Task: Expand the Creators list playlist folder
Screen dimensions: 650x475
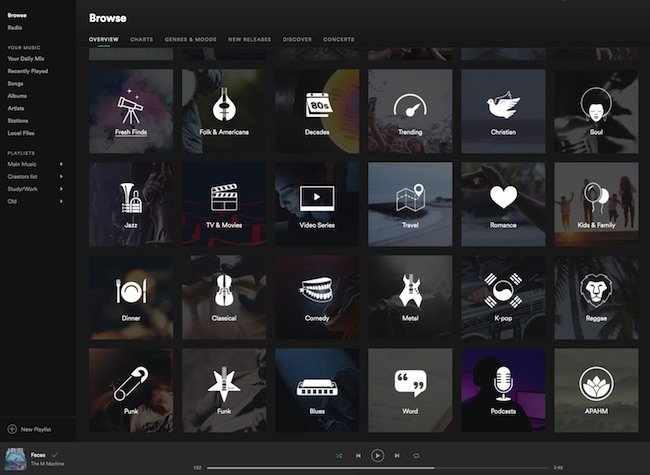Action: point(61,176)
